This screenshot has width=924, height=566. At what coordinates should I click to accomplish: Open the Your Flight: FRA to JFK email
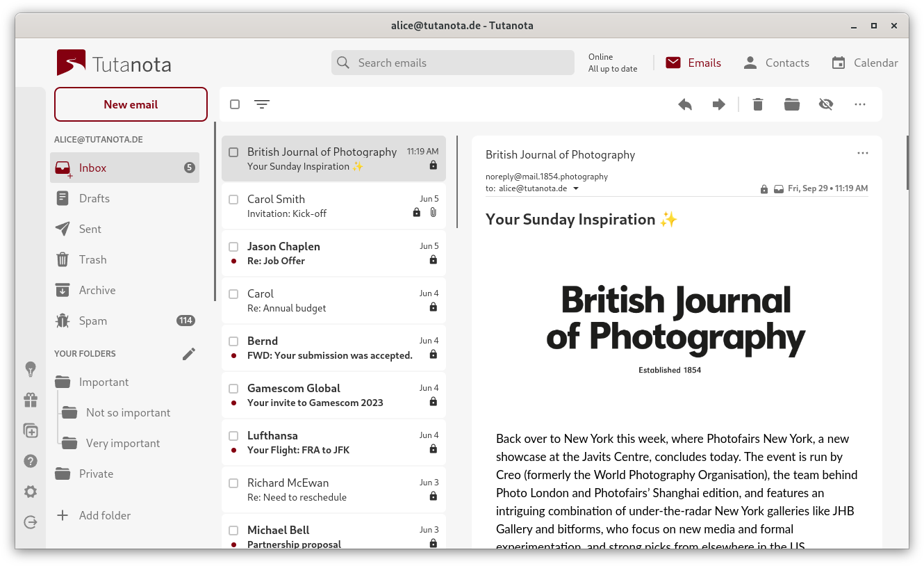coord(333,442)
